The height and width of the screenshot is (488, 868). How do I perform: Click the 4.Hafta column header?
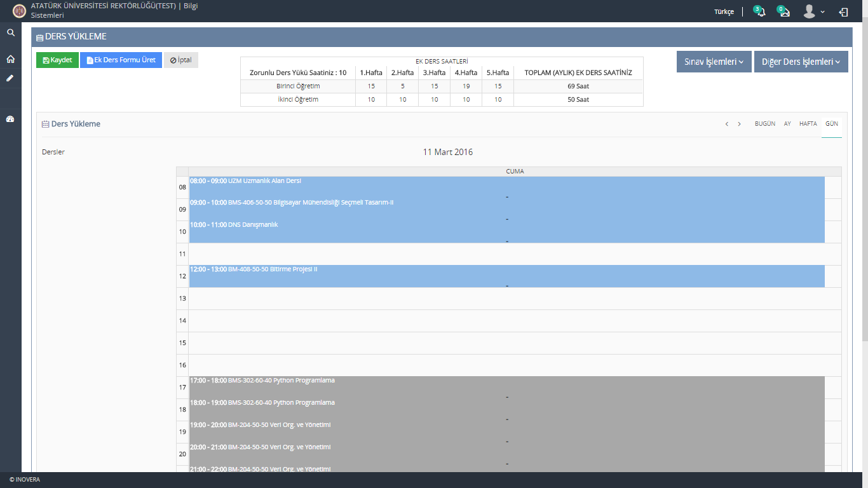click(466, 72)
